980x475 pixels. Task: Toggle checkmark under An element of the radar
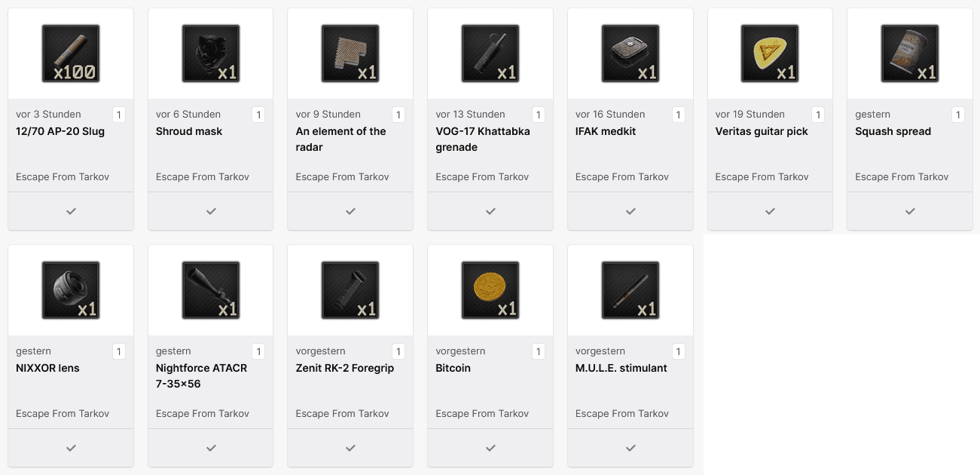[x=350, y=211]
